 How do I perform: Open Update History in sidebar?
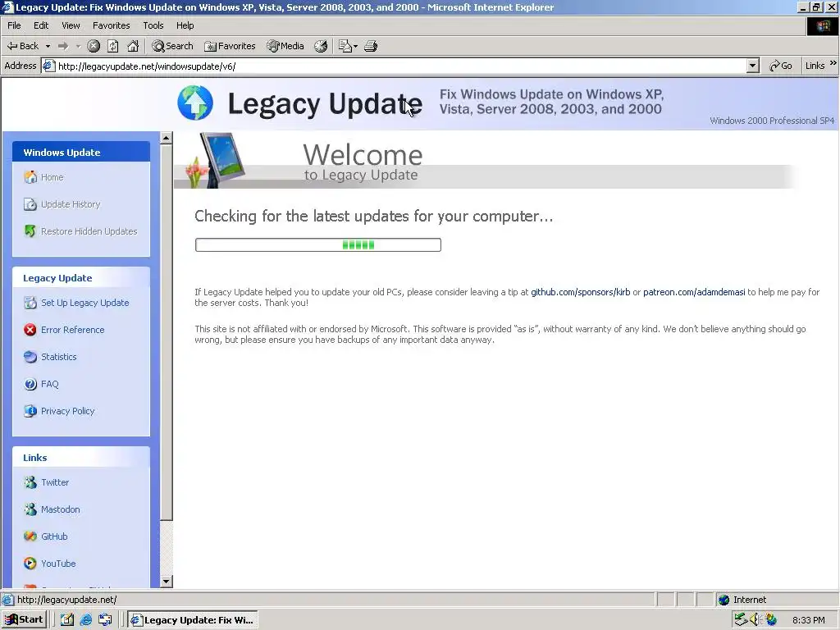71,204
